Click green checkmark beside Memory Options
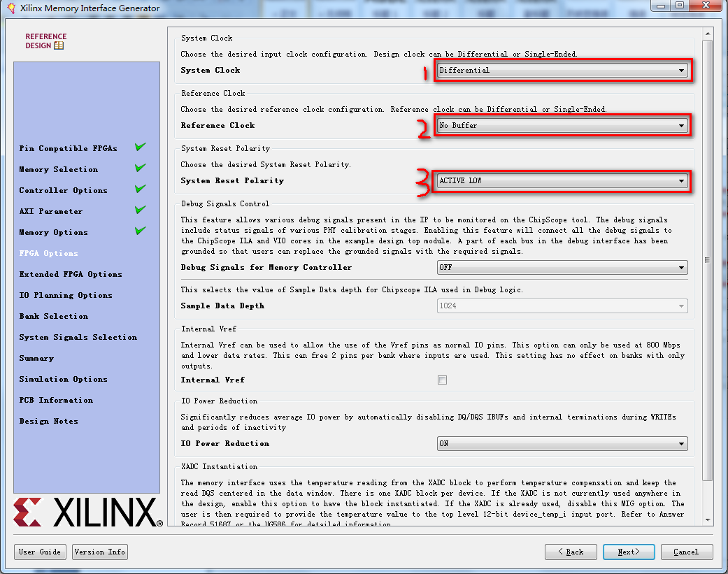 coord(140,231)
